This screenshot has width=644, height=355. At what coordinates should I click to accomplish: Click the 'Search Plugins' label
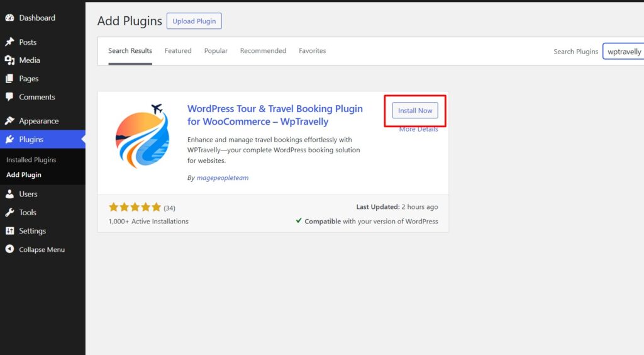coord(576,52)
